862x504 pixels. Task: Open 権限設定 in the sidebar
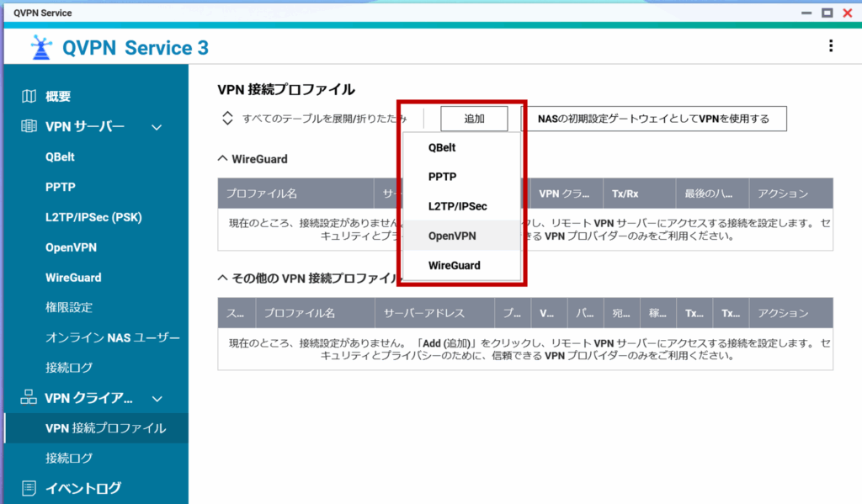tap(69, 307)
